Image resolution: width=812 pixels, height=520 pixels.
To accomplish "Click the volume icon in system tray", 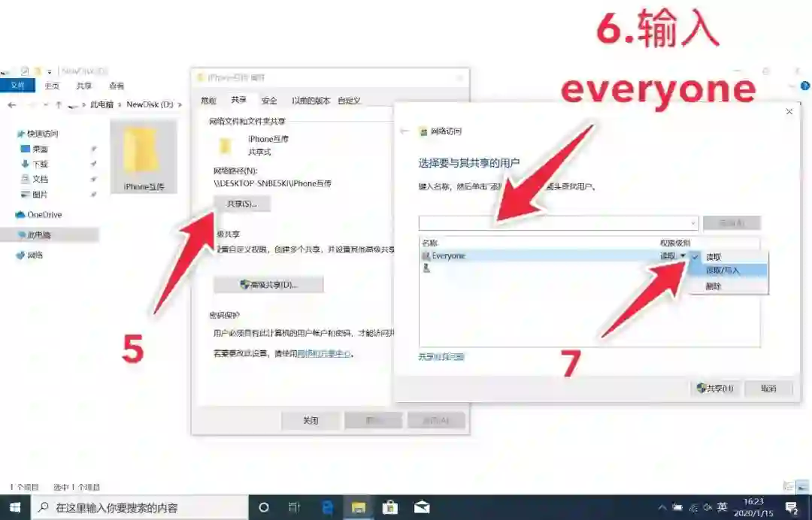I will click(707, 507).
